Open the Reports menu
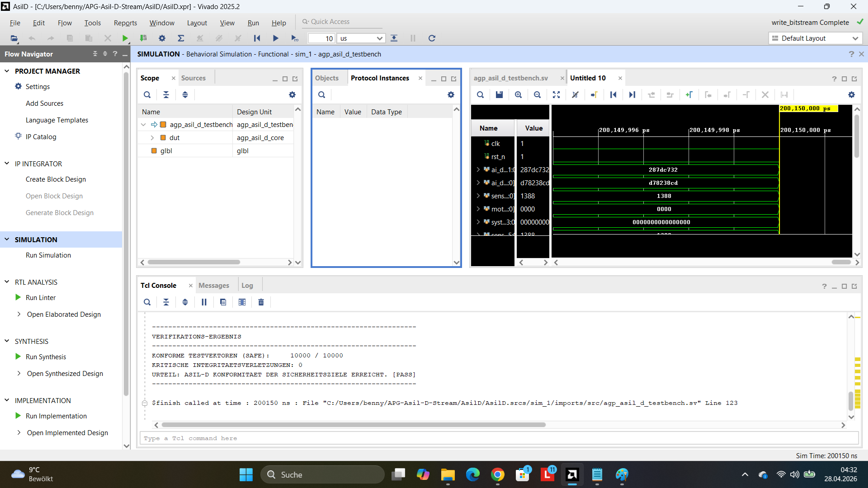 pos(125,23)
